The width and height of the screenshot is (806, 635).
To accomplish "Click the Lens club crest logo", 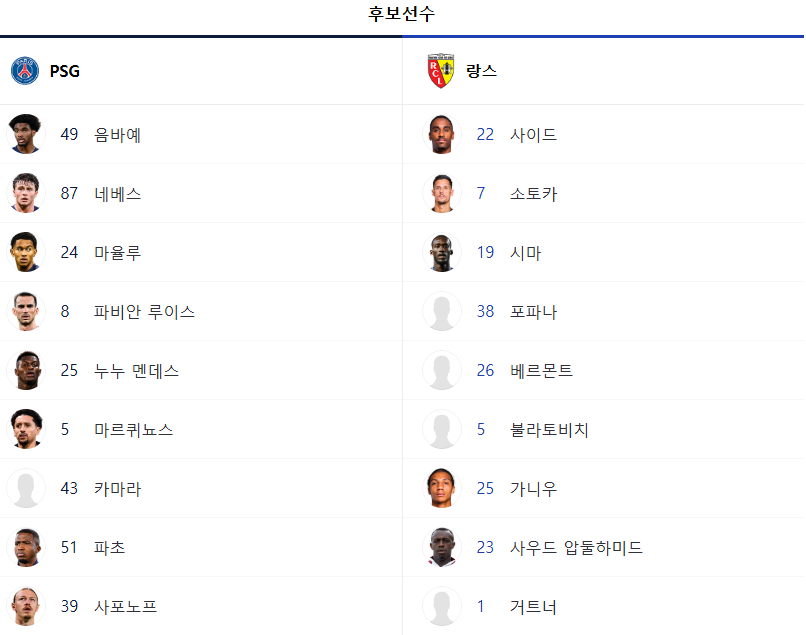I will pyautogui.click(x=441, y=71).
